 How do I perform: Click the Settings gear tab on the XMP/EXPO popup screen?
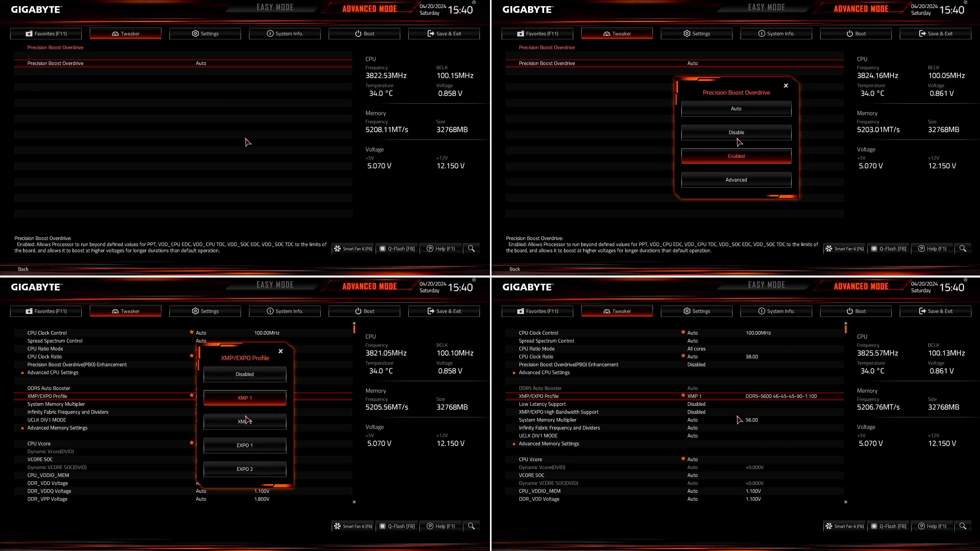pyautogui.click(x=195, y=311)
